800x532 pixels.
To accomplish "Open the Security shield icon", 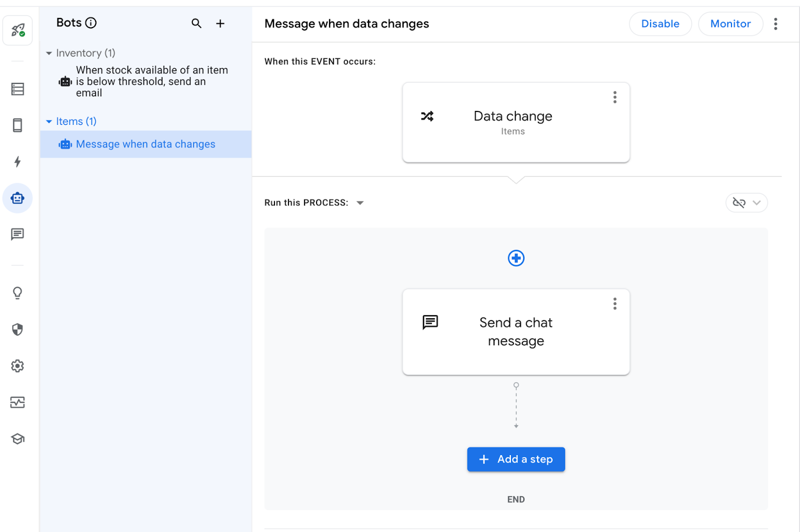I will [x=17, y=329].
